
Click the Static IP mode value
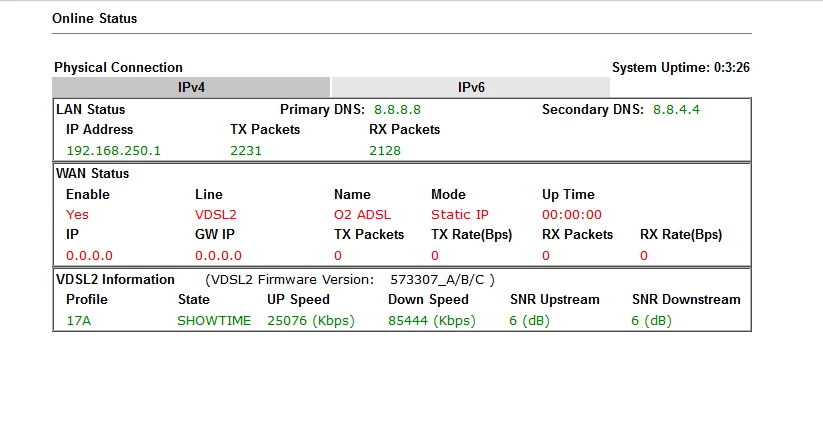(460, 214)
